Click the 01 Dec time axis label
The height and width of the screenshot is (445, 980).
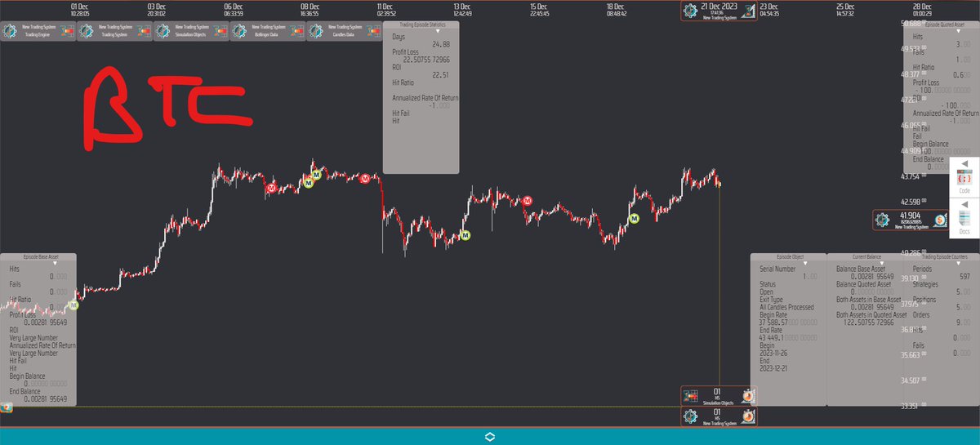(x=79, y=6)
